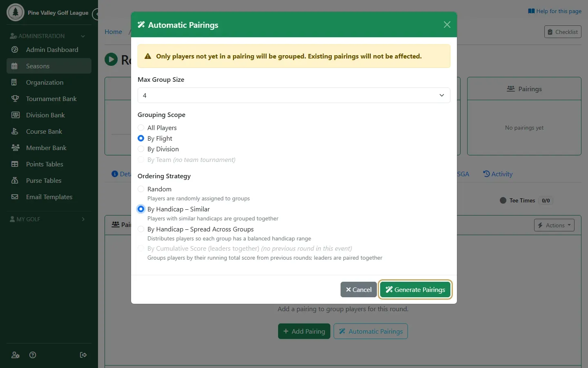Select the By Flight grouping scope
The width and height of the screenshot is (588, 368).
click(141, 138)
